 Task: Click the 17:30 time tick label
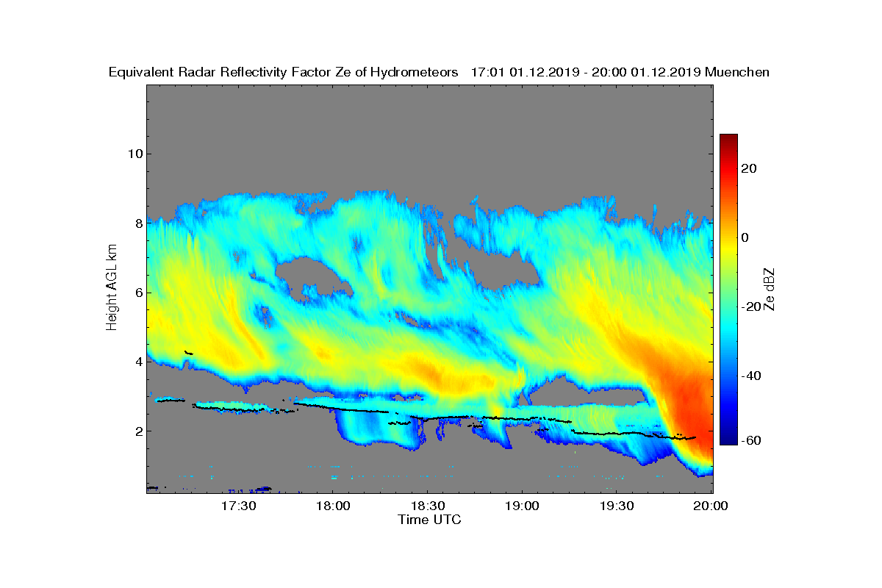238,506
